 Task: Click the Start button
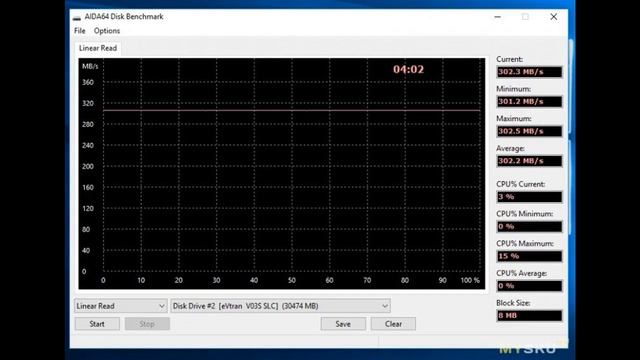pos(97,324)
